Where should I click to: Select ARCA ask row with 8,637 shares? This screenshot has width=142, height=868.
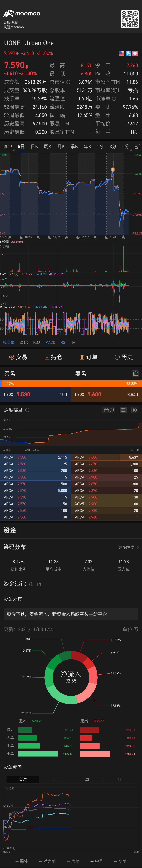pos(106,457)
